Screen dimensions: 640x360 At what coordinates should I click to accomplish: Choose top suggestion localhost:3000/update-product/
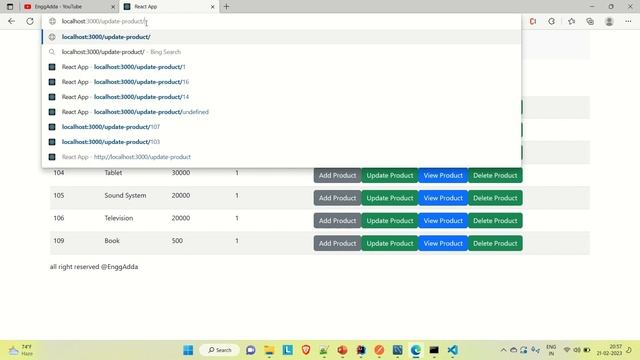coord(281,37)
